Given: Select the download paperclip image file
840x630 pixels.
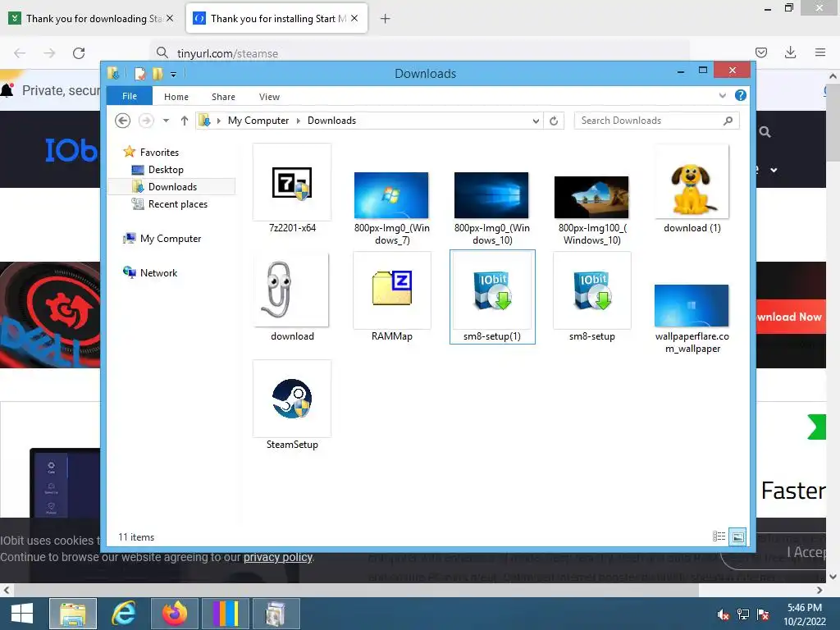Looking at the screenshot, I should coord(292,297).
